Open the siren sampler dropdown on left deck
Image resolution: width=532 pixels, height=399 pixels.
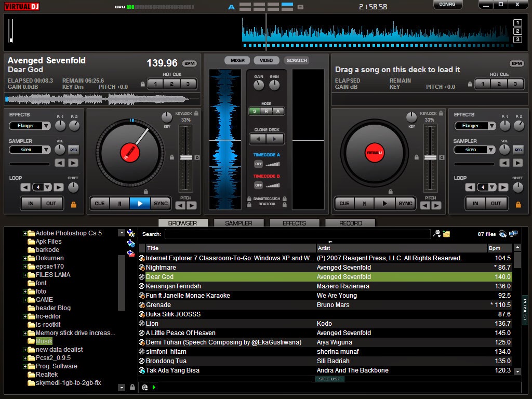pos(46,150)
